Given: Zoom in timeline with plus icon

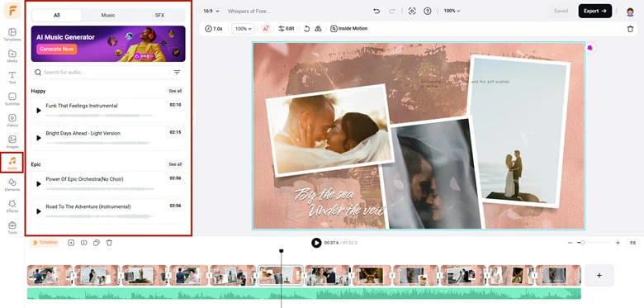Looking at the screenshot, I should point(618,243).
